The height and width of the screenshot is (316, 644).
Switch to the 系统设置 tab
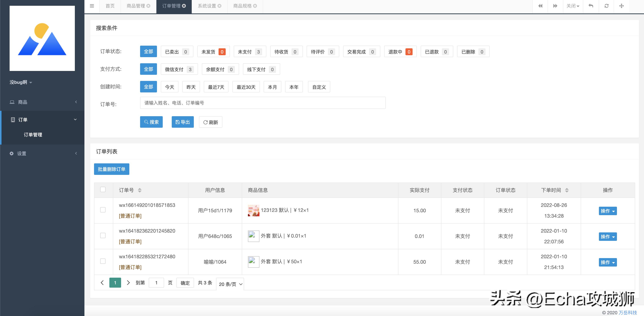click(206, 6)
